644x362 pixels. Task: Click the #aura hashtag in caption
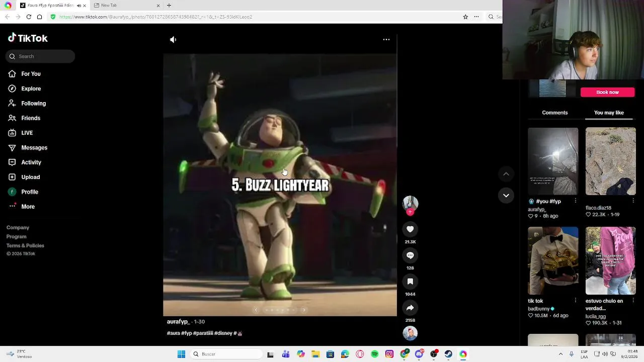point(173,333)
